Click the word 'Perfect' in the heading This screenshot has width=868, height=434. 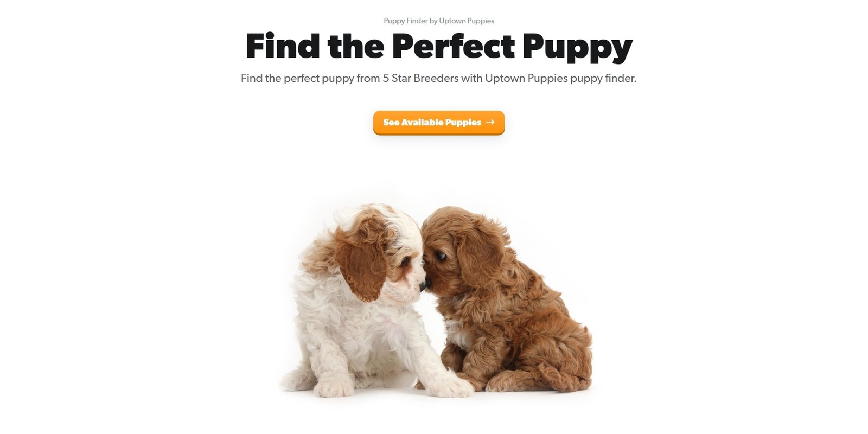[x=453, y=46]
